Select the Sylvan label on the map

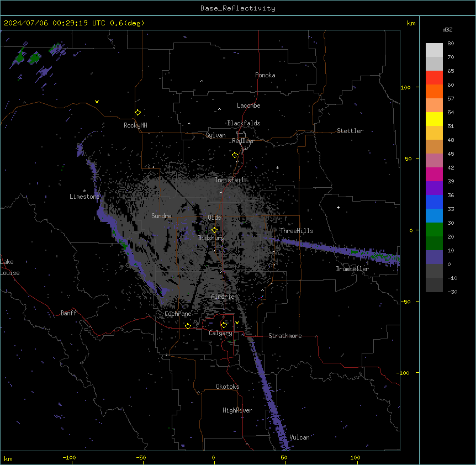(215, 135)
